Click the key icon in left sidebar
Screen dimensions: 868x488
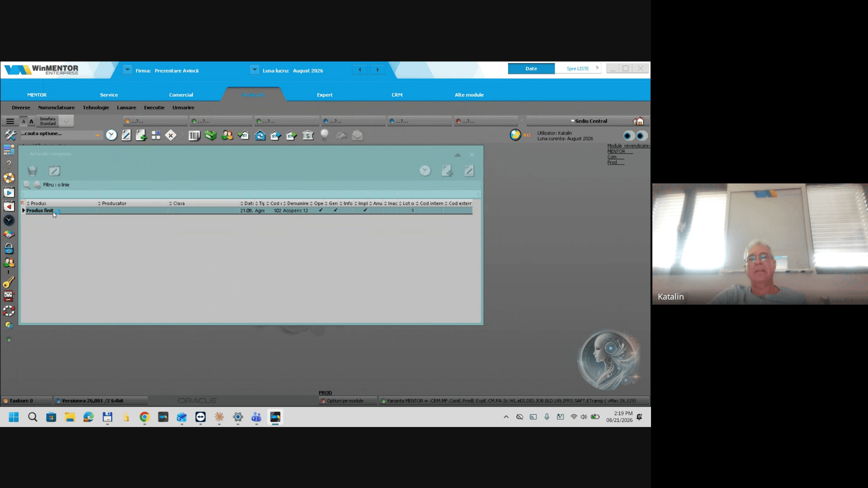[9, 282]
